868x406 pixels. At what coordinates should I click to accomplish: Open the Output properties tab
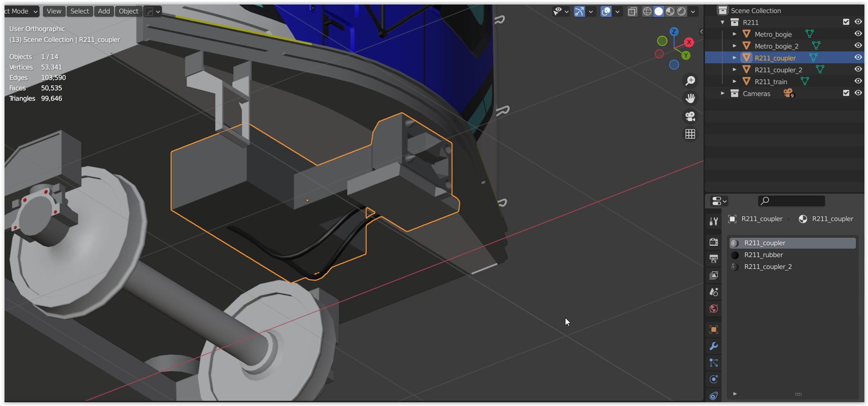point(714,259)
